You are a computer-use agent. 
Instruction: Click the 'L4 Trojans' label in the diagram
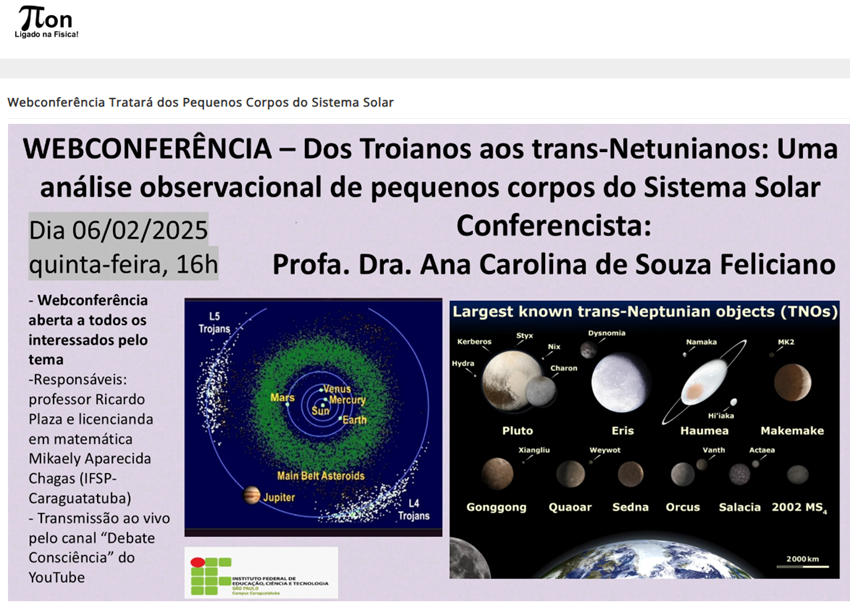point(414,510)
